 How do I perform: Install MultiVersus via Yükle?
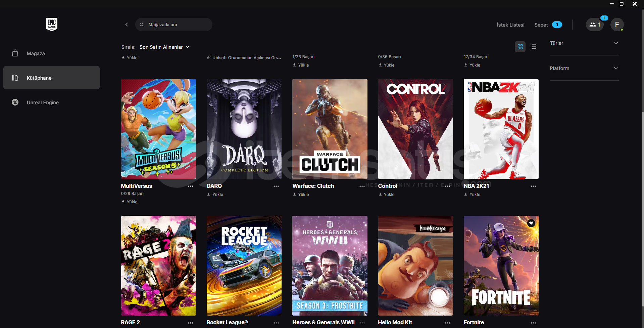point(130,202)
